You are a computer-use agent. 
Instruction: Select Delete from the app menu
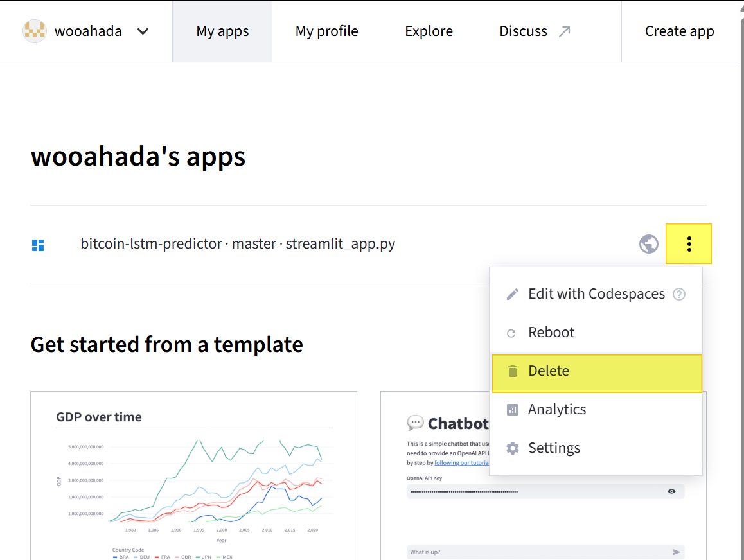point(597,374)
